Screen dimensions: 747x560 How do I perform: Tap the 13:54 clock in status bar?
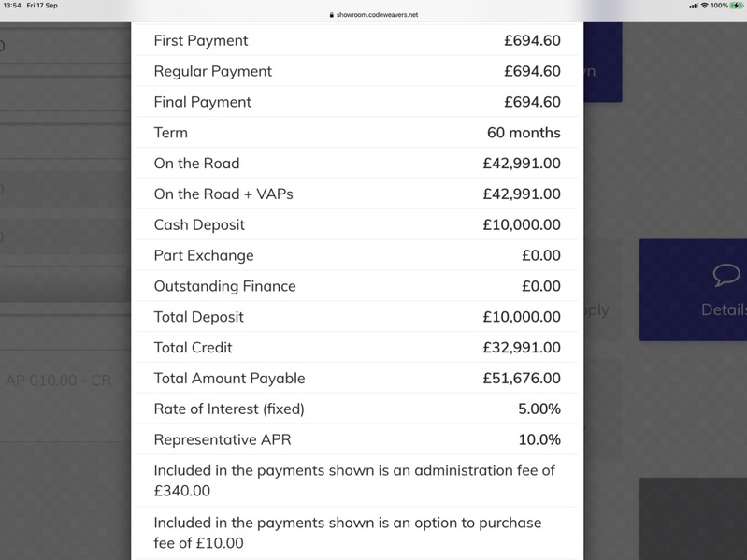[12, 6]
